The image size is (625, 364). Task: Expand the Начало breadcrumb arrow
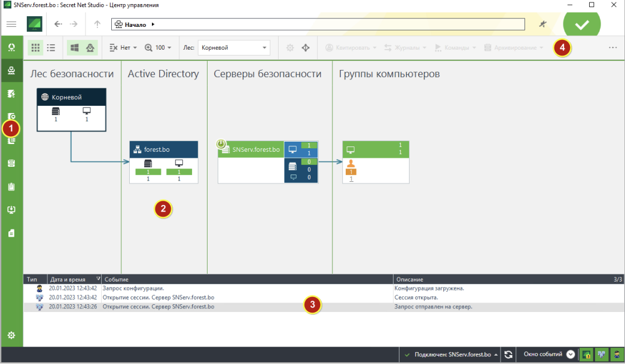153,25
